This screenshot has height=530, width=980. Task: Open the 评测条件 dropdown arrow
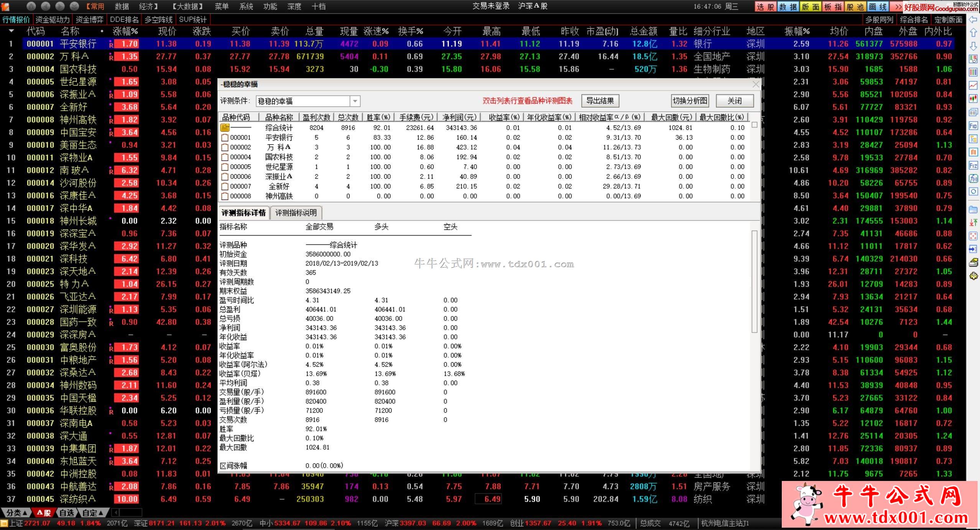pos(355,101)
